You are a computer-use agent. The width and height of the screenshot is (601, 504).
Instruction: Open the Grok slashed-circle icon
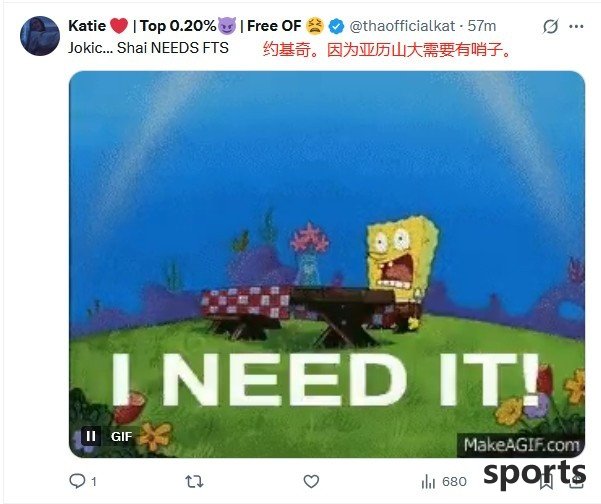pyautogui.click(x=550, y=26)
